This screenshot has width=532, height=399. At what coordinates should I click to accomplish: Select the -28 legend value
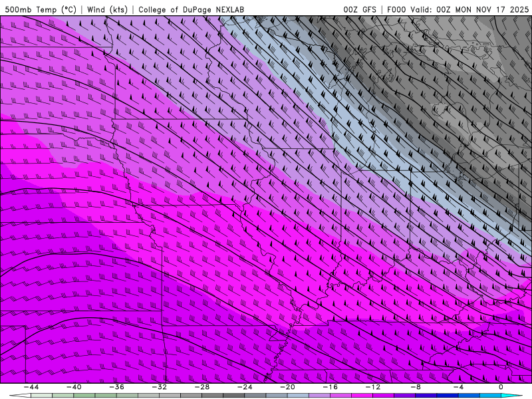[x=202, y=387]
